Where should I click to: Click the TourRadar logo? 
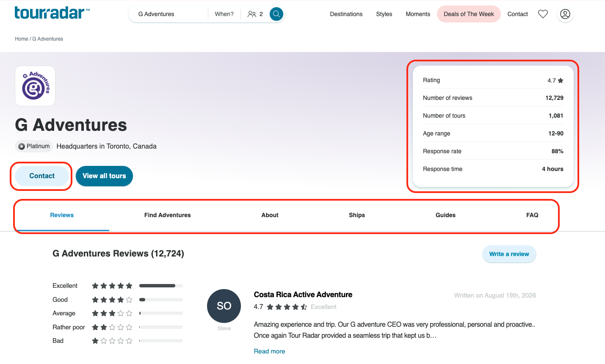pyautogui.click(x=52, y=13)
